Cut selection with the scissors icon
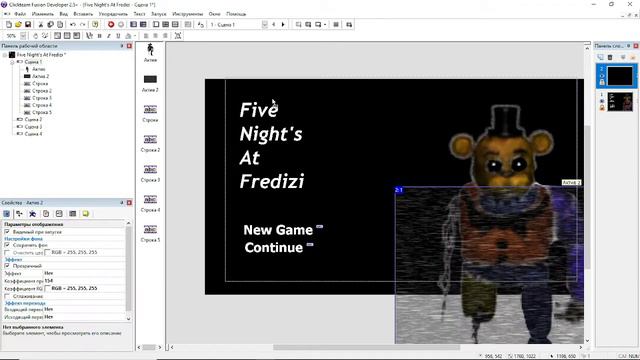This screenshot has height=360, width=640. click(x=40, y=25)
